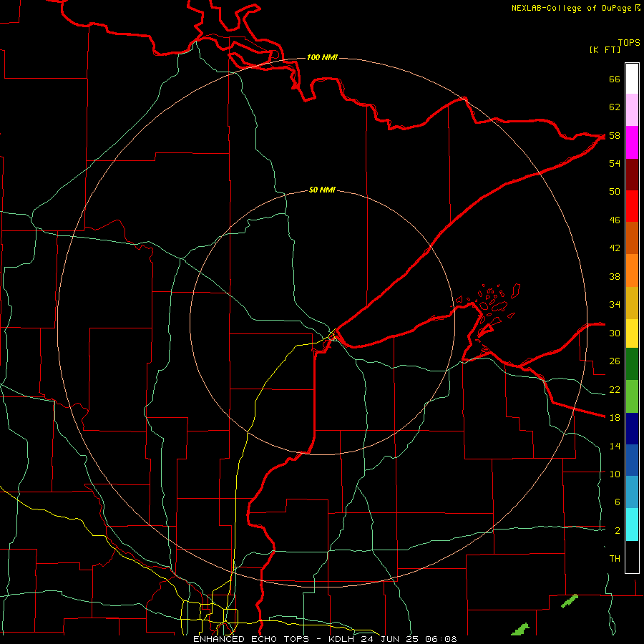The width and height of the screenshot is (644, 644).
Task: Click the TH threshold label
Action: (615, 559)
